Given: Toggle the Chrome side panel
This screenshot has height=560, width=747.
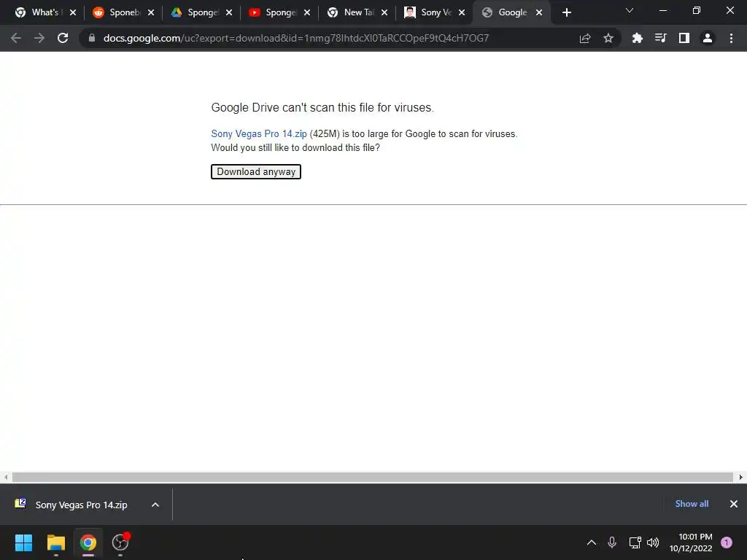Looking at the screenshot, I should pos(684,38).
